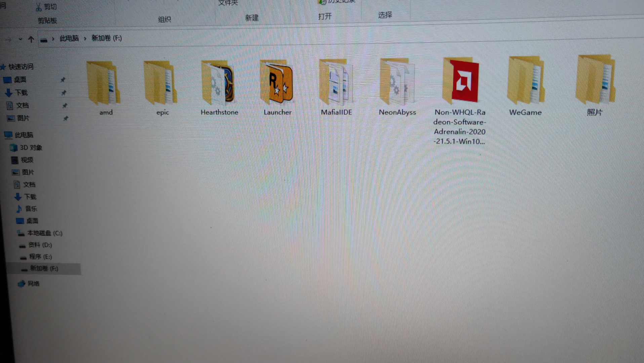Click the 打开 ribbon group label
This screenshot has height=363, width=644.
point(325,16)
